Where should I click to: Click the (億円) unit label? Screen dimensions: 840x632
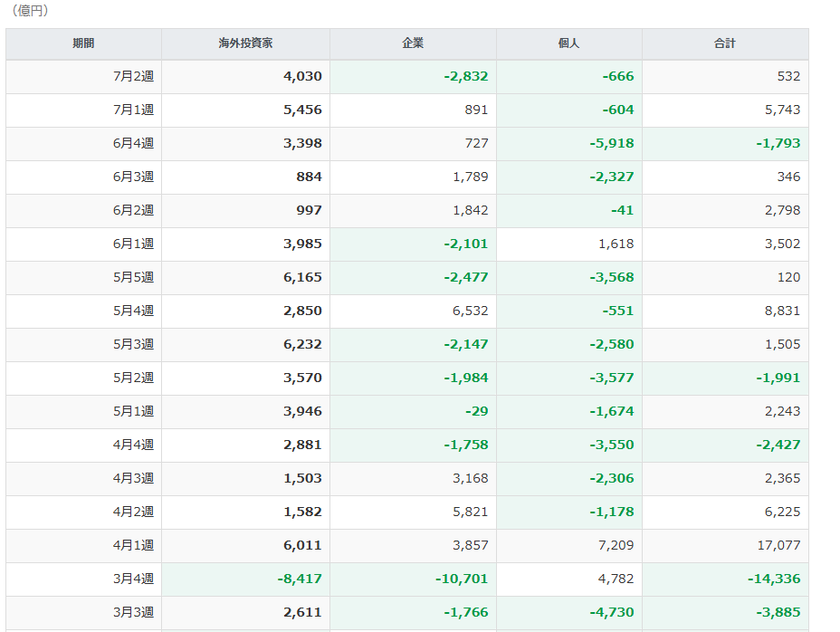[x=30, y=10]
